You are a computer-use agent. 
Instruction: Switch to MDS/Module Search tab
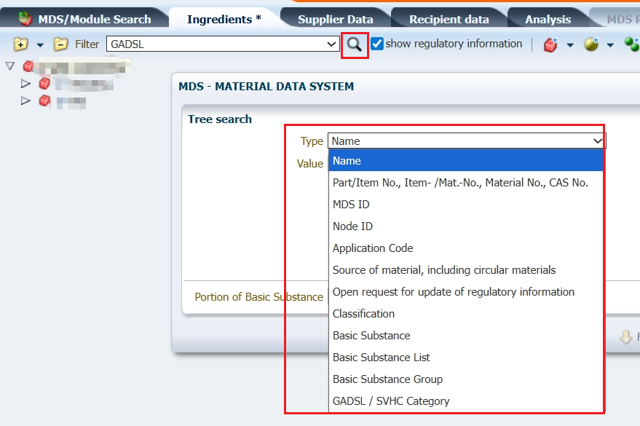[x=84, y=19]
